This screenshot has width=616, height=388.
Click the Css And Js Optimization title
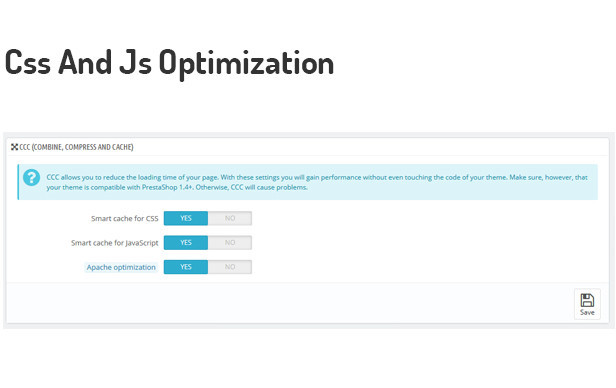(169, 63)
